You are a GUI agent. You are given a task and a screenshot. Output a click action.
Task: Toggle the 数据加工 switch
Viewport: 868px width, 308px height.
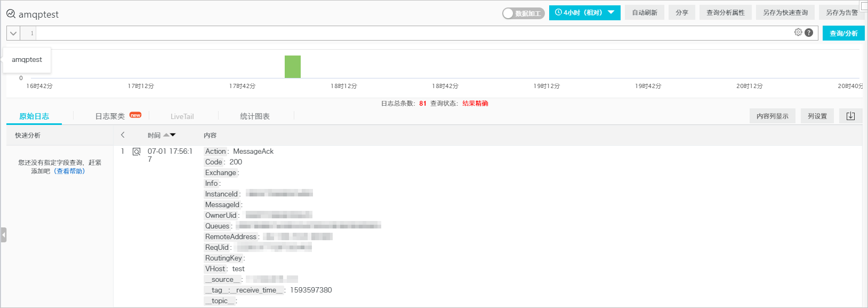(523, 13)
